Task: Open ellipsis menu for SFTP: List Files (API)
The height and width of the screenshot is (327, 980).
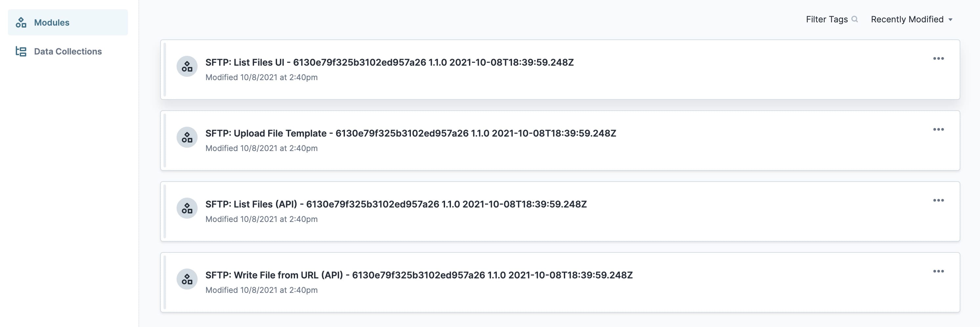Action: click(x=938, y=200)
